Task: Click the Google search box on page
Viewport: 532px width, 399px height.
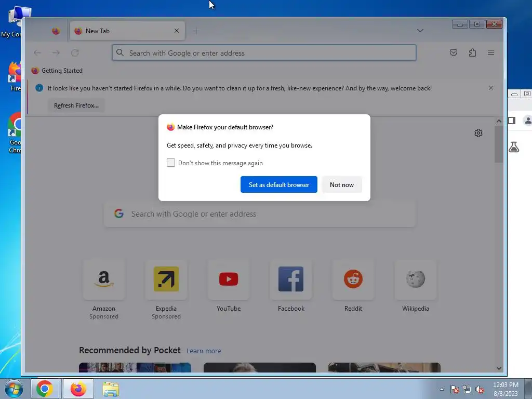Action: pyautogui.click(x=260, y=214)
